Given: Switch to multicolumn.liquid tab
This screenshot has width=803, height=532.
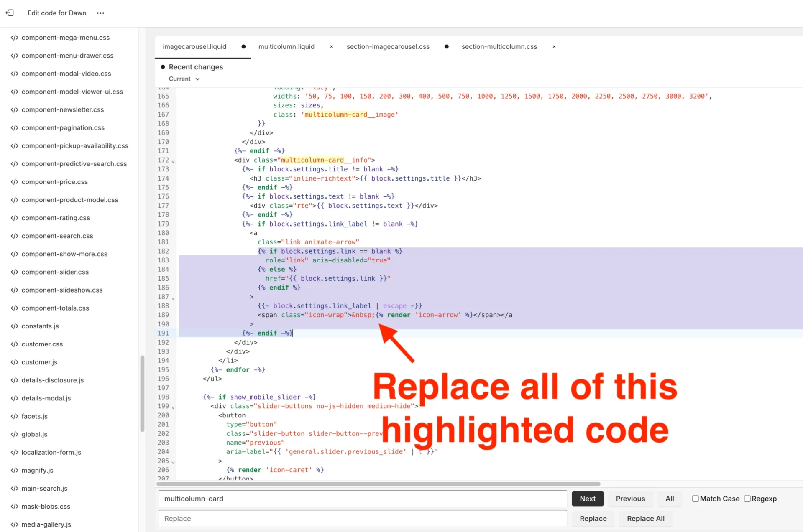Looking at the screenshot, I should (286, 47).
